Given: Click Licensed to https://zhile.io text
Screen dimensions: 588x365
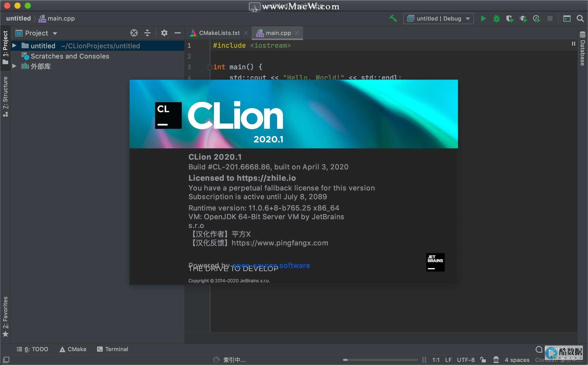Looking at the screenshot, I should click(x=242, y=178).
